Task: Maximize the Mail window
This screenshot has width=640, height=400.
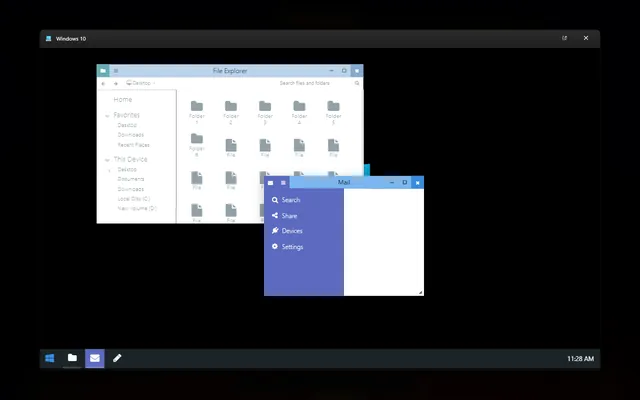Action: pyautogui.click(x=404, y=182)
